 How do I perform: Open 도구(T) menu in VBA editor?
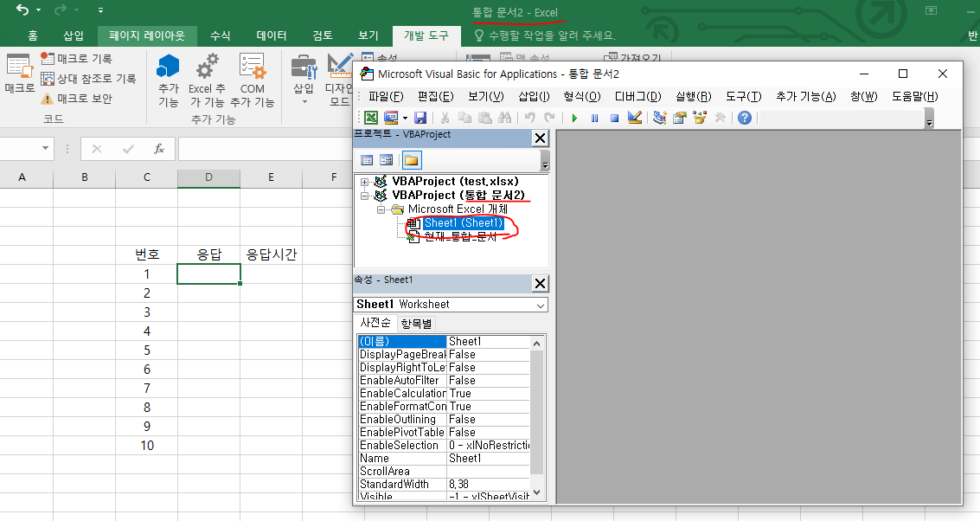point(743,96)
